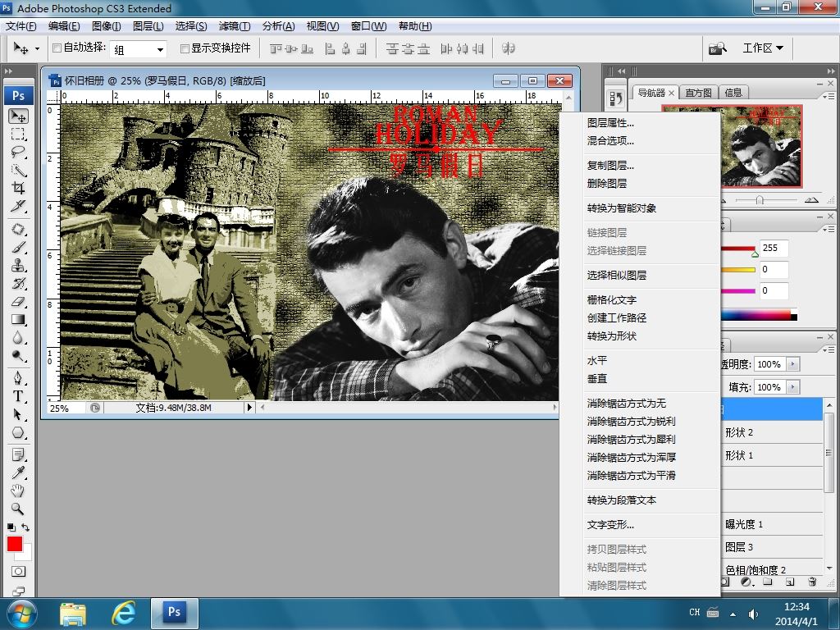Open the 工作区 workspace dropdown

[762, 48]
